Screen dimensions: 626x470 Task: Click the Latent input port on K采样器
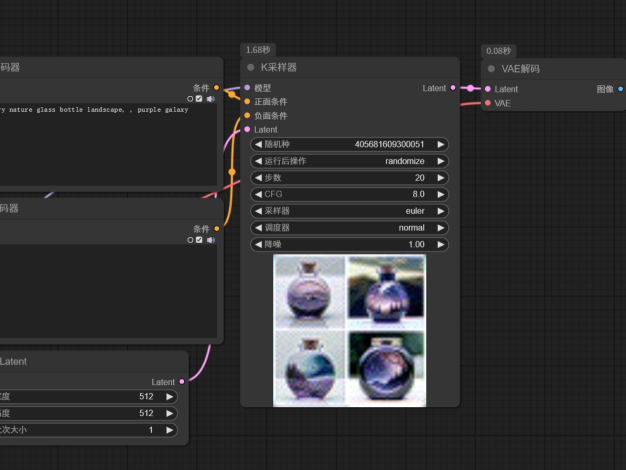pyautogui.click(x=247, y=129)
